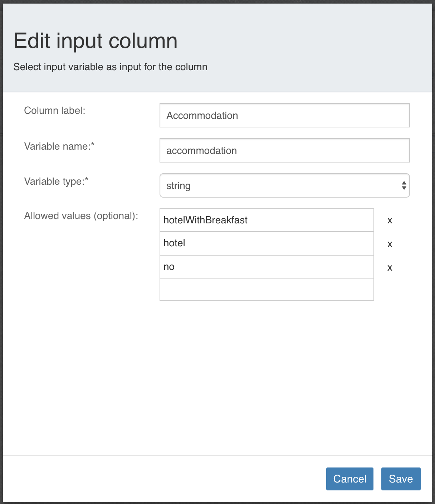Remove the hotelWithBreakfast allowed value
Viewport: 435px width, 504px height.
pyautogui.click(x=390, y=220)
